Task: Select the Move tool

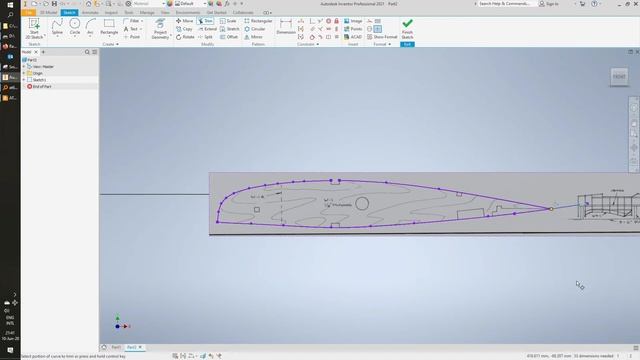Action: pos(184,21)
